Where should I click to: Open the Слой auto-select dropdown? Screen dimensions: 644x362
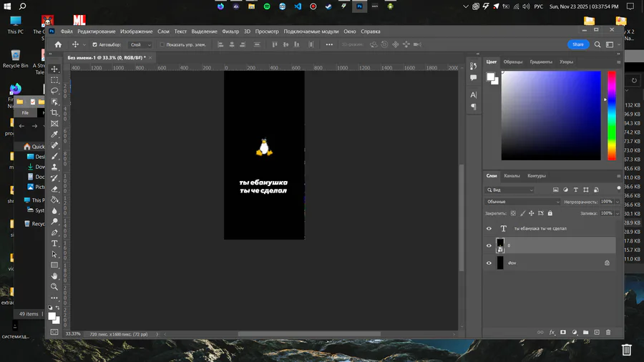(x=140, y=45)
